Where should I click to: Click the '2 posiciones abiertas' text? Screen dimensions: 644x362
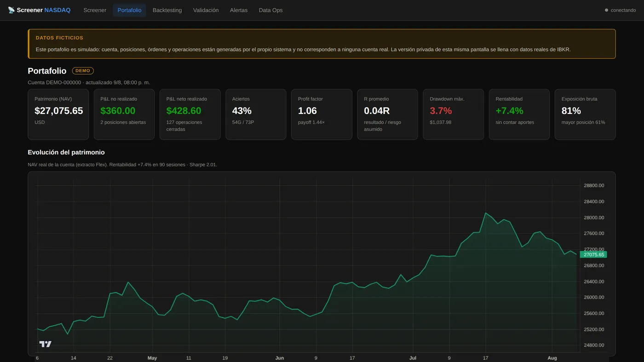coord(123,122)
